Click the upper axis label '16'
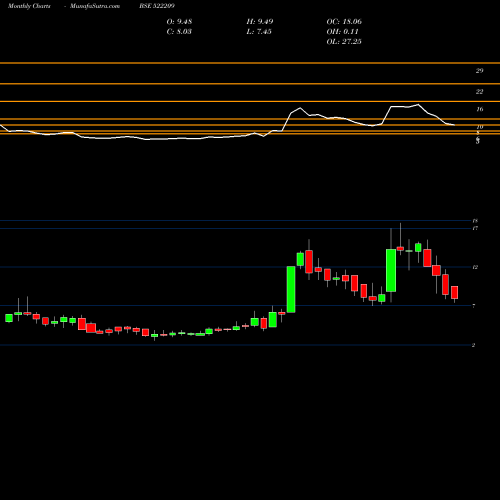The height and width of the screenshot is (500, 500). (479, 109)
